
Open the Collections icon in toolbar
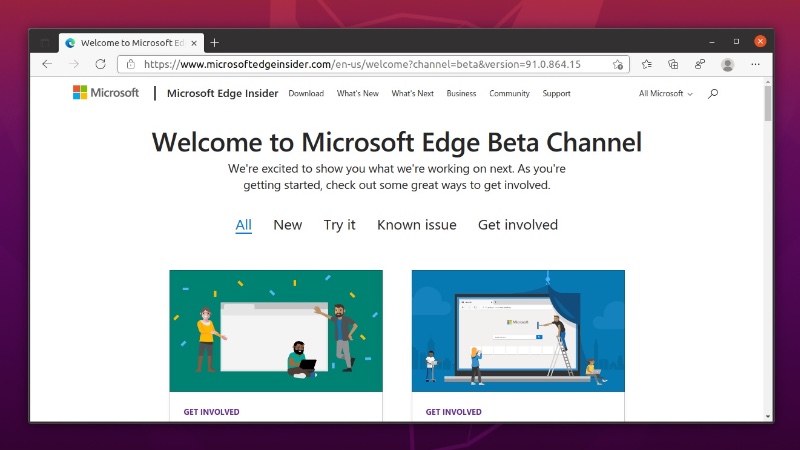click(673, 64)
